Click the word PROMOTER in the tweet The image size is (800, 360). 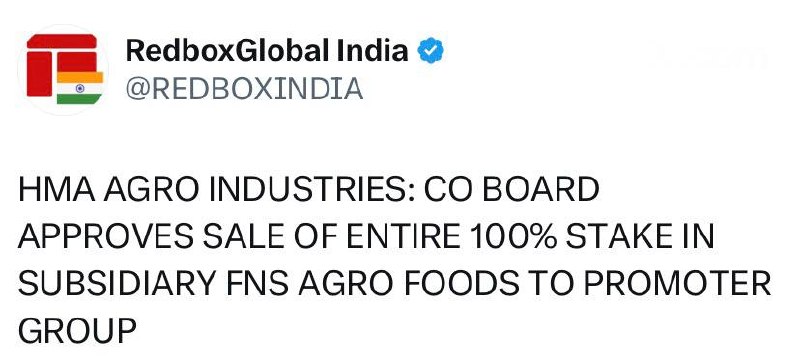[677, 284]
